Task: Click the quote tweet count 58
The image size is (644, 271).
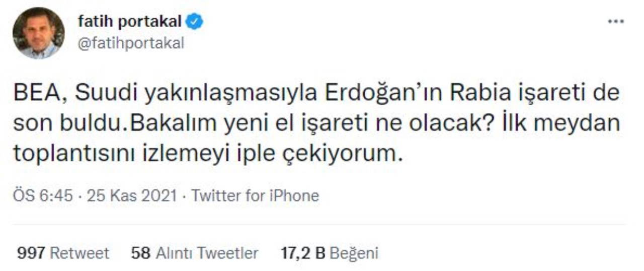Action: (140, 253)
